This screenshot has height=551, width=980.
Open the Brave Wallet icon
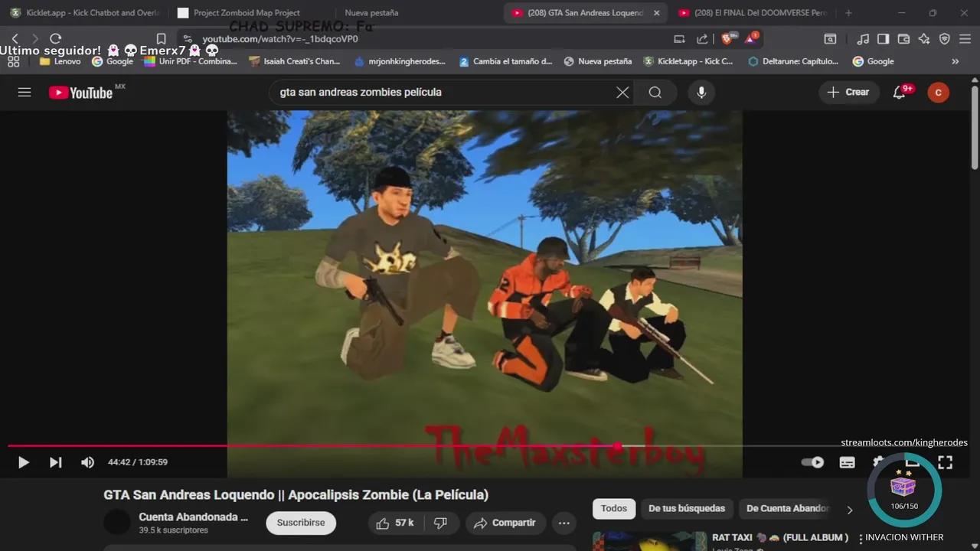[x=903, y=39]
